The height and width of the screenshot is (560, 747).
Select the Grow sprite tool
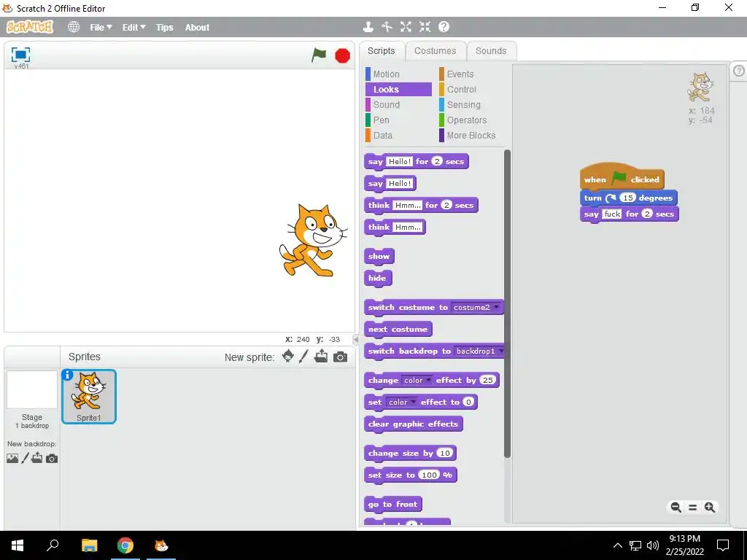(x=406, y=27)
